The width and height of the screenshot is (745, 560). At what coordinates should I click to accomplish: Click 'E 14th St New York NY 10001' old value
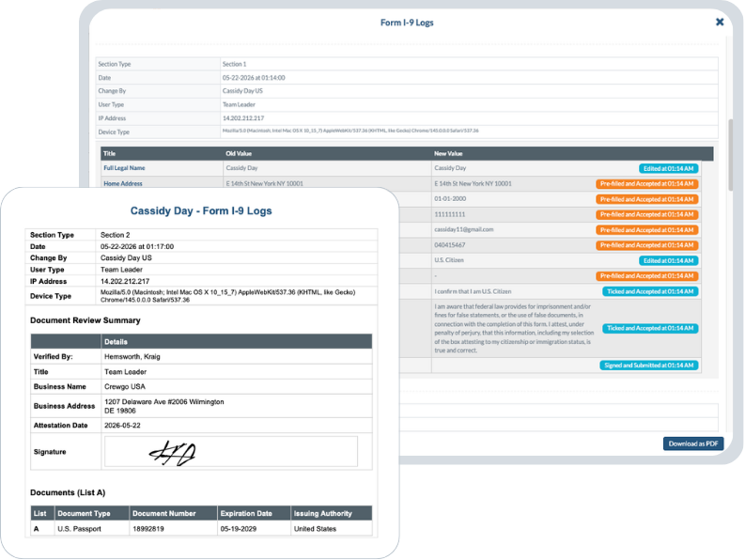[x=265, y=183]
